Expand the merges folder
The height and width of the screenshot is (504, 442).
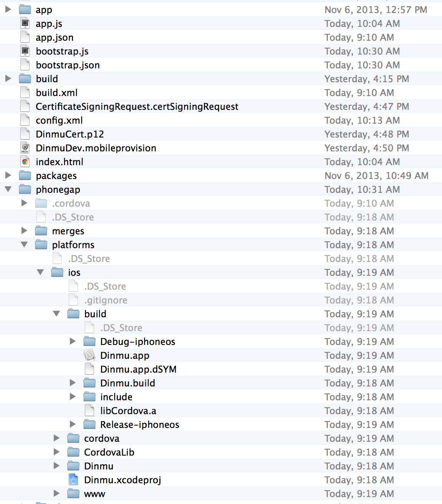[24, 231]
